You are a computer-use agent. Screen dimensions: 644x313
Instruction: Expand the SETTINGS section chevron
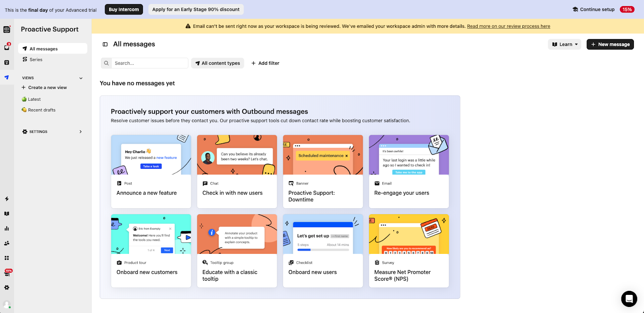[80, 132]
